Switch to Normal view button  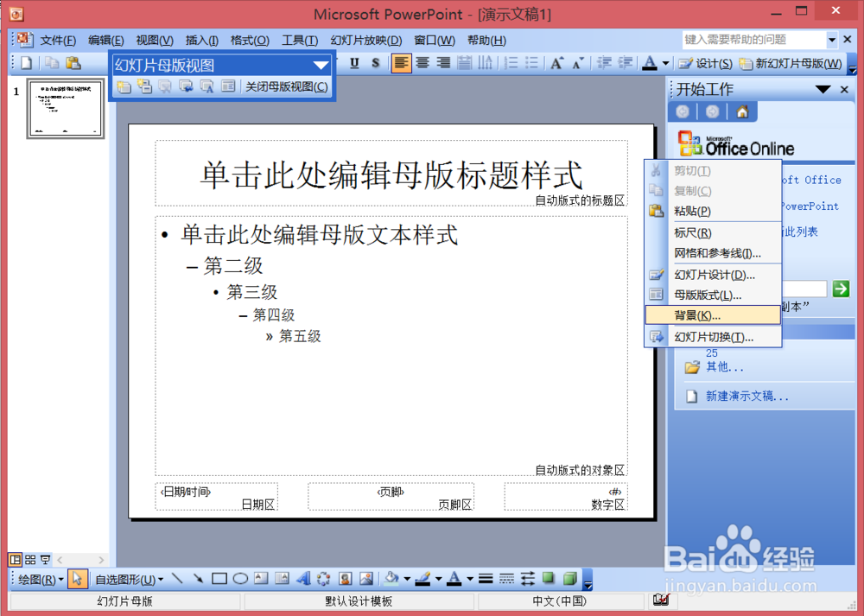point(15,560)
